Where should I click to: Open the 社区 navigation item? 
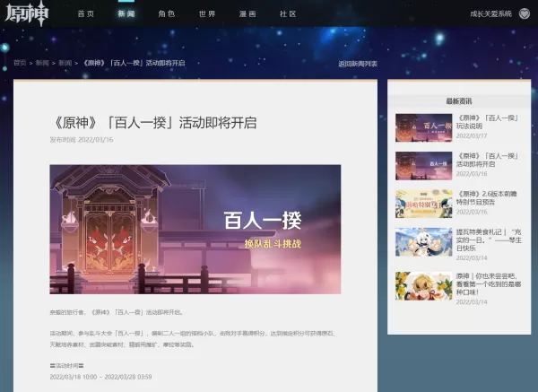[x=288, y=13]
